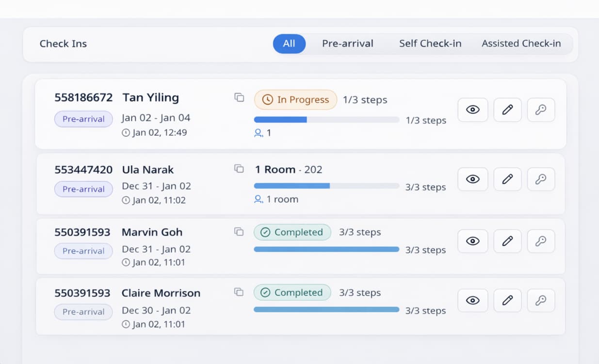Click the In Progress status badge
599x364 pixels.
pyautogui.click(x=295, y=99)
